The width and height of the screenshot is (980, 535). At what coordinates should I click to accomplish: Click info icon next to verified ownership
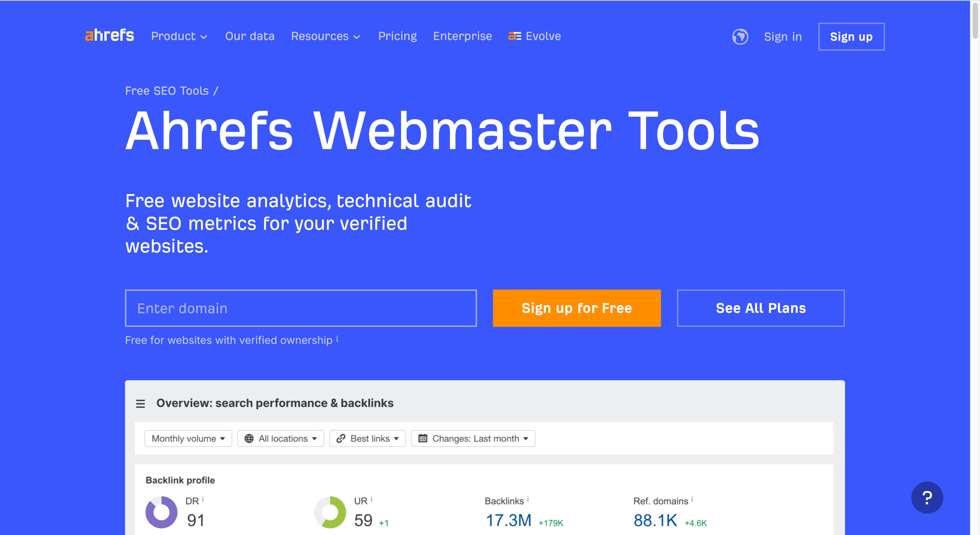click(x=337, y=339)
